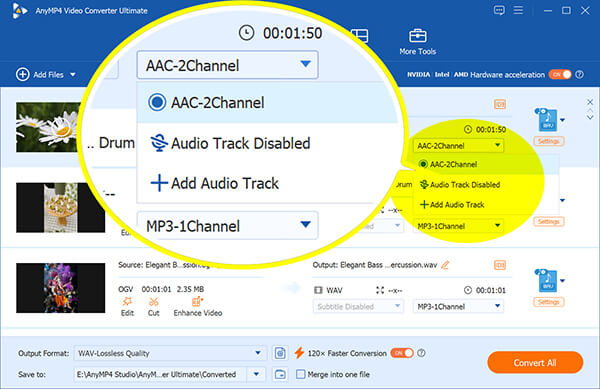The width and height of the screenshot is (600, 389).
Task: Choose Add Audio Track in the list
Action: coord(452,205)
